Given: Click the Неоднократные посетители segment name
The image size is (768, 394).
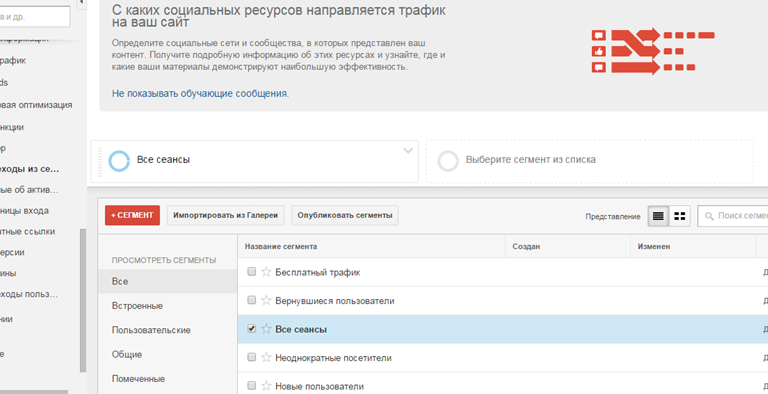Looking at the screenshot, I should (x=334, y=358).
